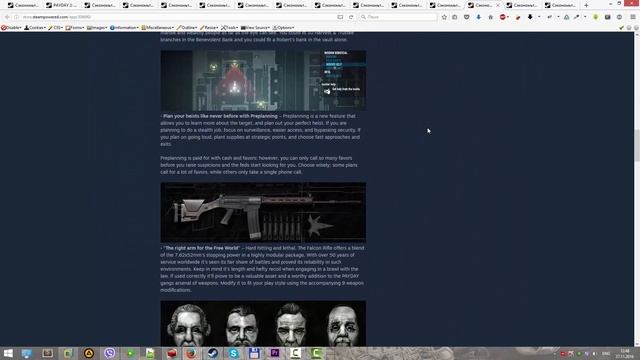Open AIMP player from the taskbar
640x360 pixels.
[89, 353]
